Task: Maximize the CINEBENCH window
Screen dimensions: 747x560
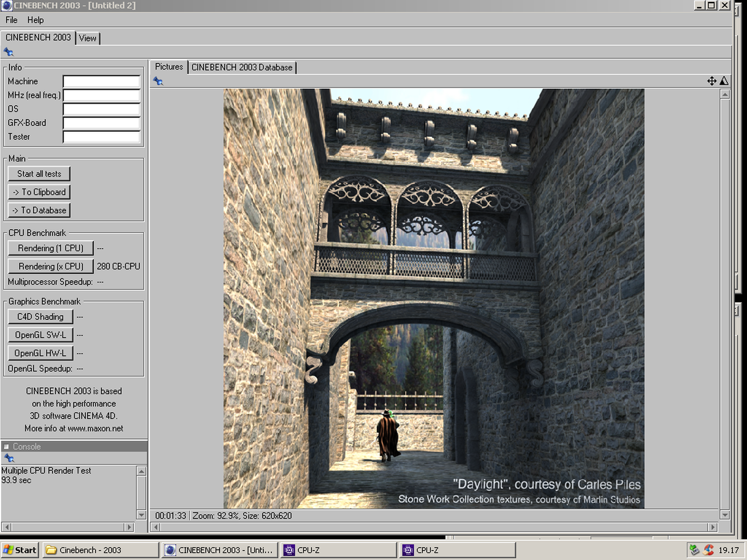Action: point(712,5)
